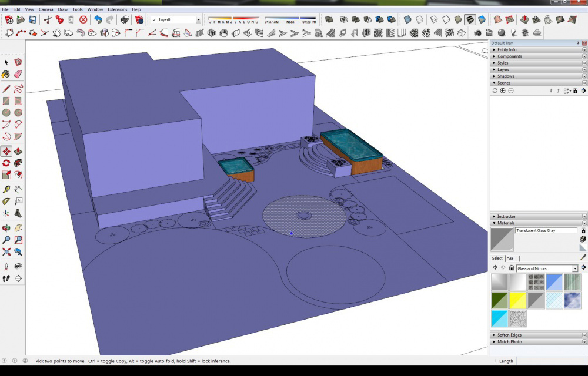Screen dimensions: 588x376
Task: Adjust the shadow month slider
Action: 233,18
